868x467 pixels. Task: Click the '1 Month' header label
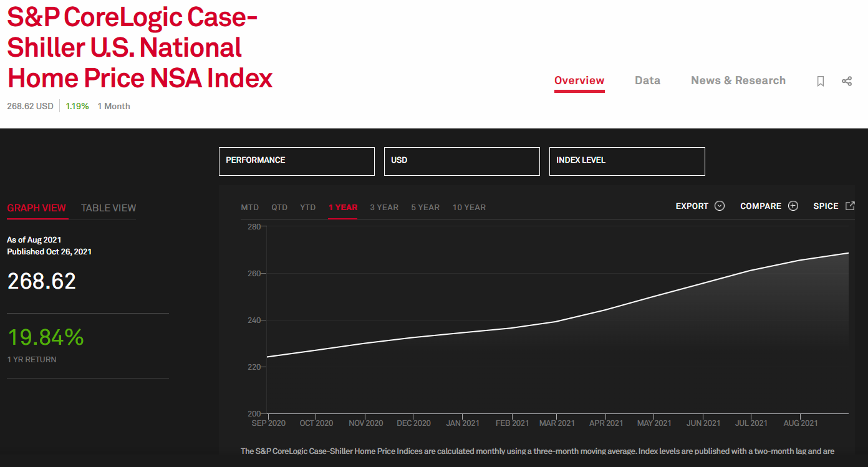113,106
